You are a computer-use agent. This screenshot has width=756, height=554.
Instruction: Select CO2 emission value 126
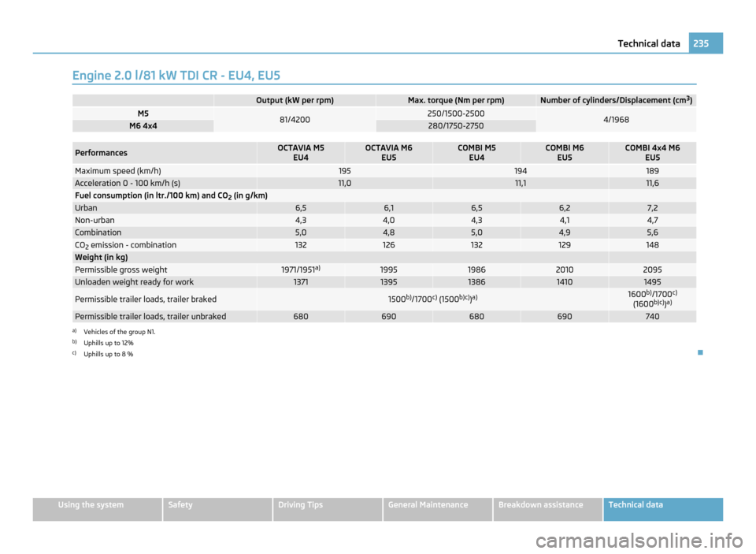[388, 245]
